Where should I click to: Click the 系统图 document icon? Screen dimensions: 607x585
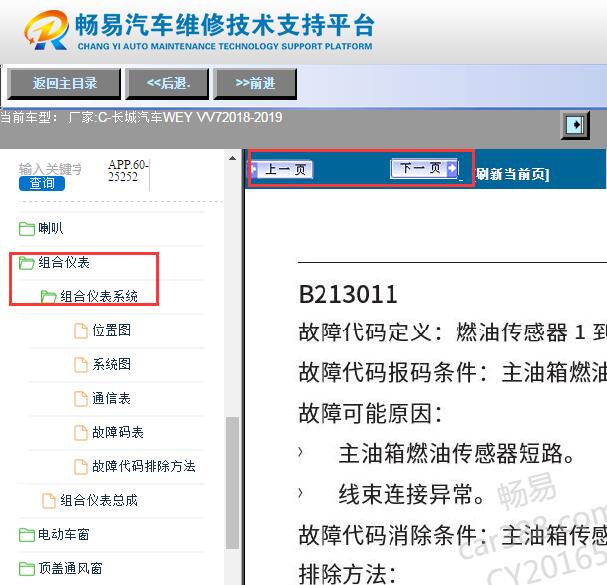81,365
